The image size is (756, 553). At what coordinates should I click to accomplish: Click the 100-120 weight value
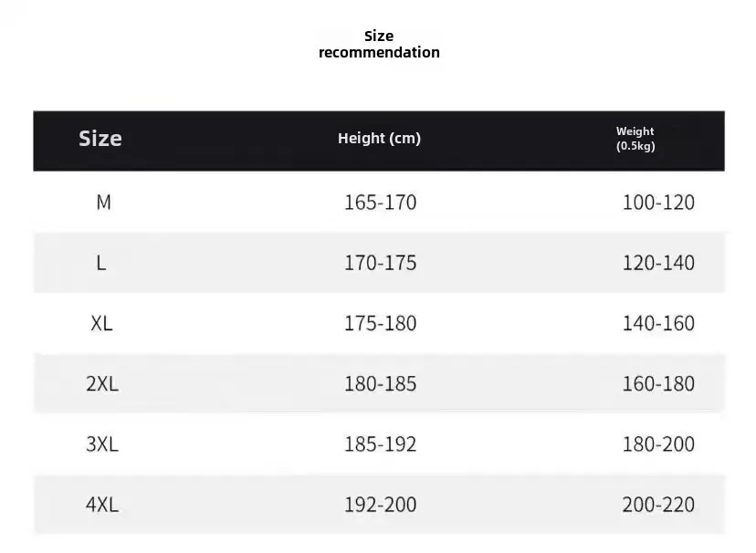pos(658,203)
